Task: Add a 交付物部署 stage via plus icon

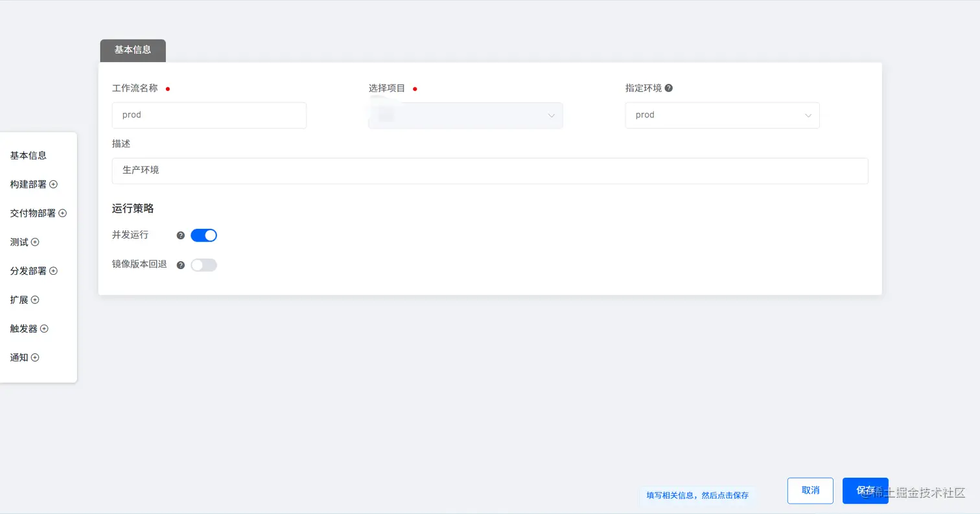Action: tap(63, 213)
